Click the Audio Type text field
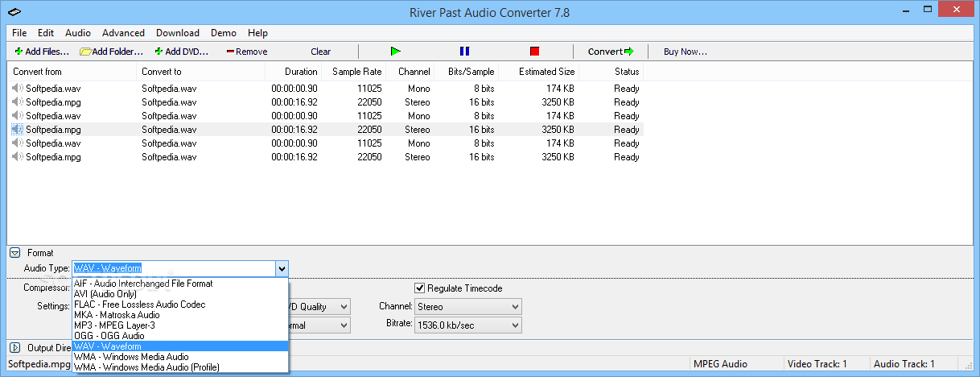This screenshot has width=980, height=377. [173, 268]
